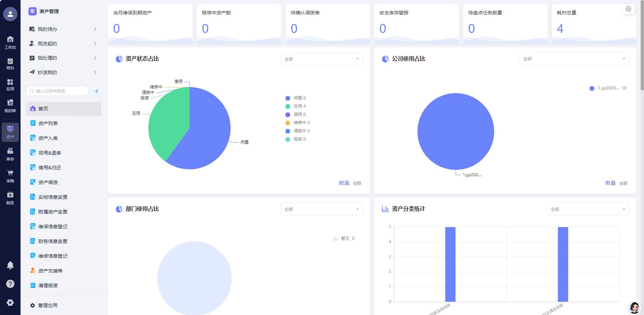Open the 工作台 section in the left navigation

[10, 42]
